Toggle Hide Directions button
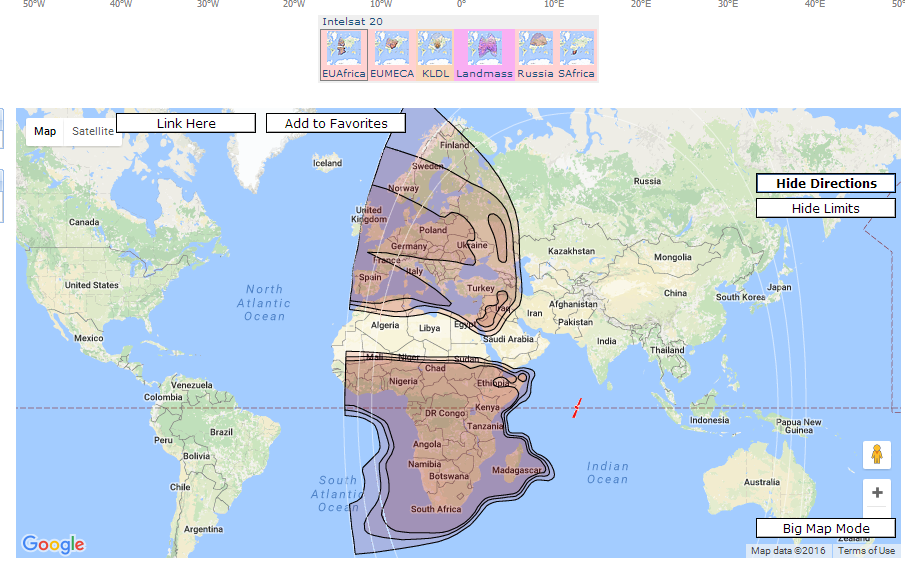 [x=825, y=183]
